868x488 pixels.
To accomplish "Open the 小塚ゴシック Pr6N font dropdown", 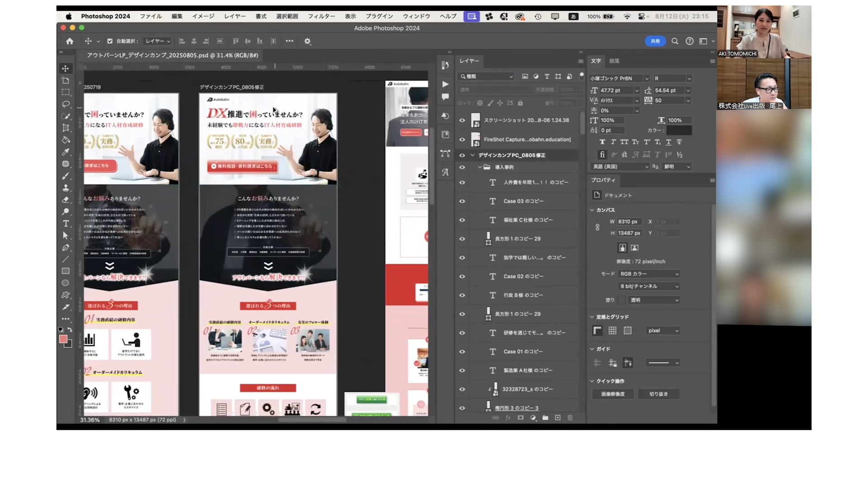I will point(646,79).
